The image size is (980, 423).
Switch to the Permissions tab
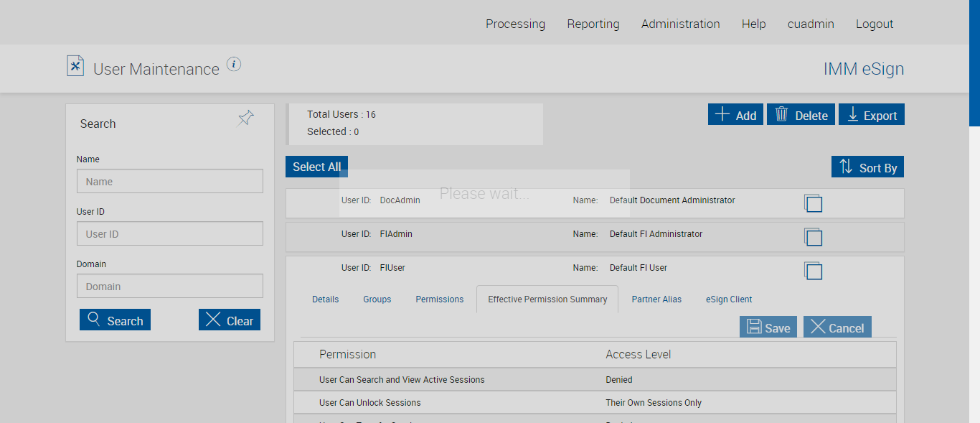(440, 299)
